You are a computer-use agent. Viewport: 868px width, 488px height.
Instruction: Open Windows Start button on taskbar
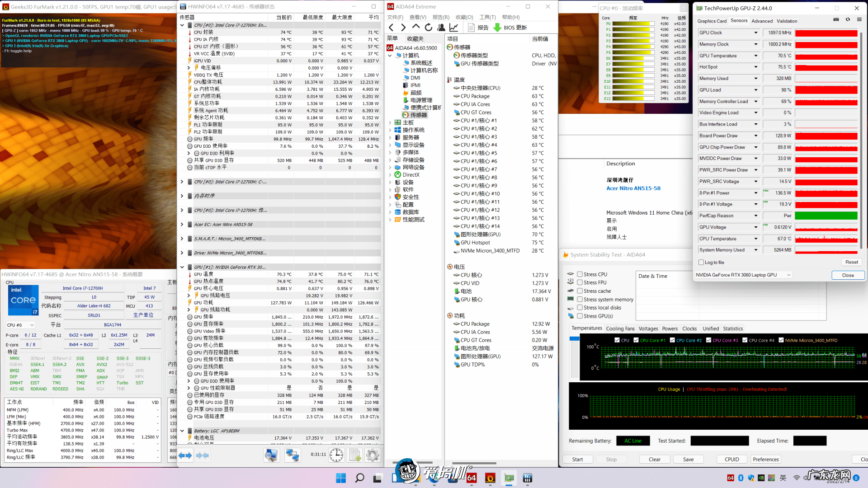[x=341, y=478]
